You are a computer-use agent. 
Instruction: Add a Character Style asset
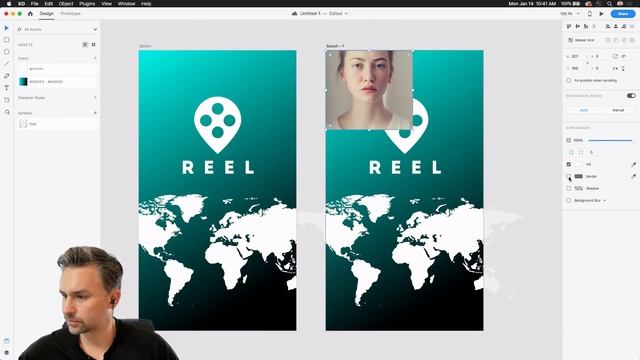(95, 98)
